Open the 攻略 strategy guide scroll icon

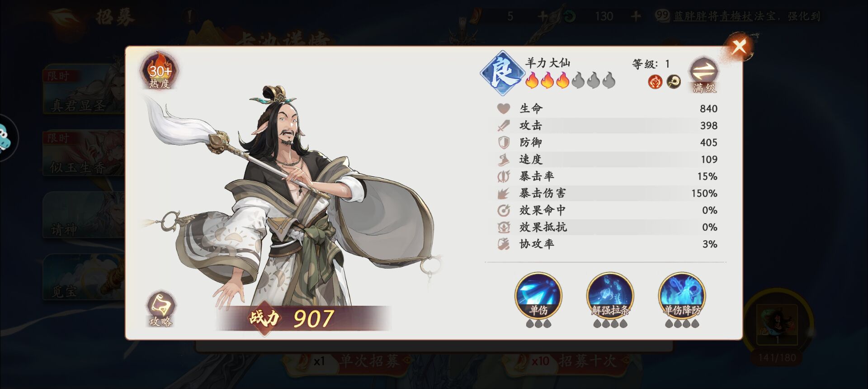click(x=160, y=309)
